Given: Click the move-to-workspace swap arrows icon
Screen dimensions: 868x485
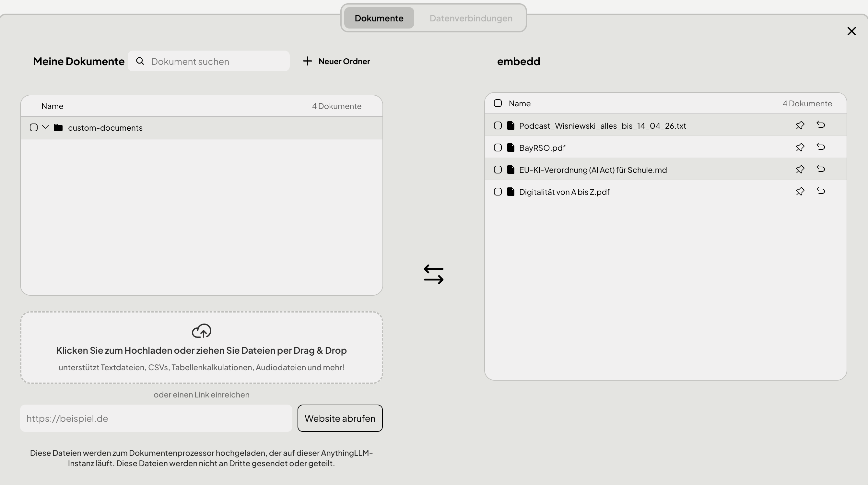Looking at the screenshot, I should [434, 274].
